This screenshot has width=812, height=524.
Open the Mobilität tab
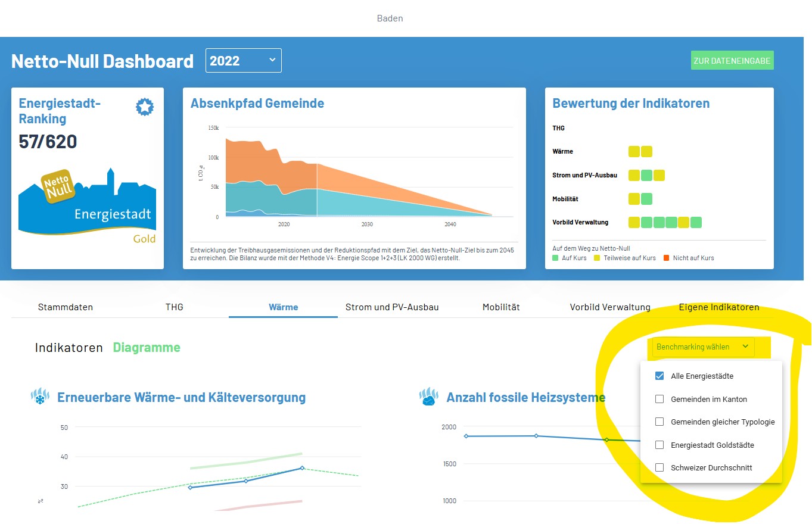(501, 307)
